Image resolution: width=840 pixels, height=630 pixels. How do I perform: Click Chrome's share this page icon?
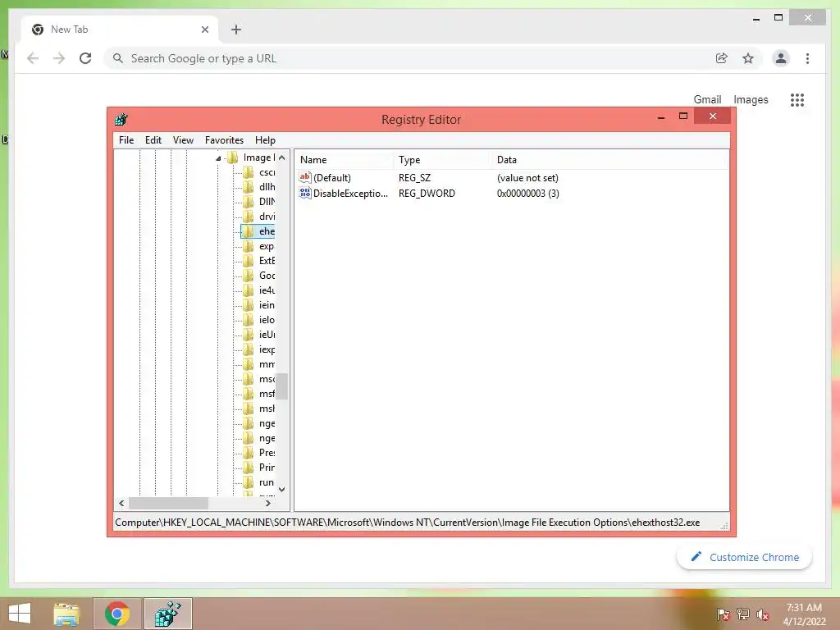point(722,58)
